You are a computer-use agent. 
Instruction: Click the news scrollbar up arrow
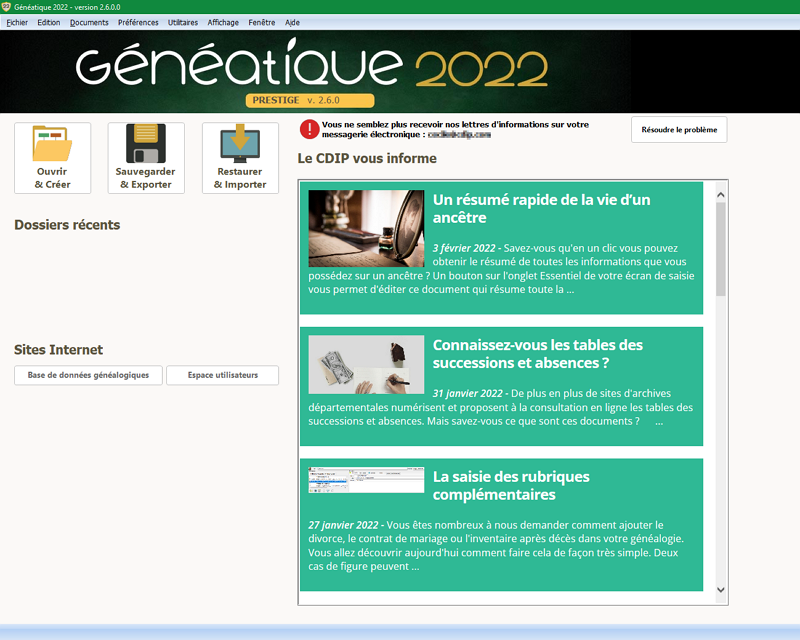coord(720,194)
